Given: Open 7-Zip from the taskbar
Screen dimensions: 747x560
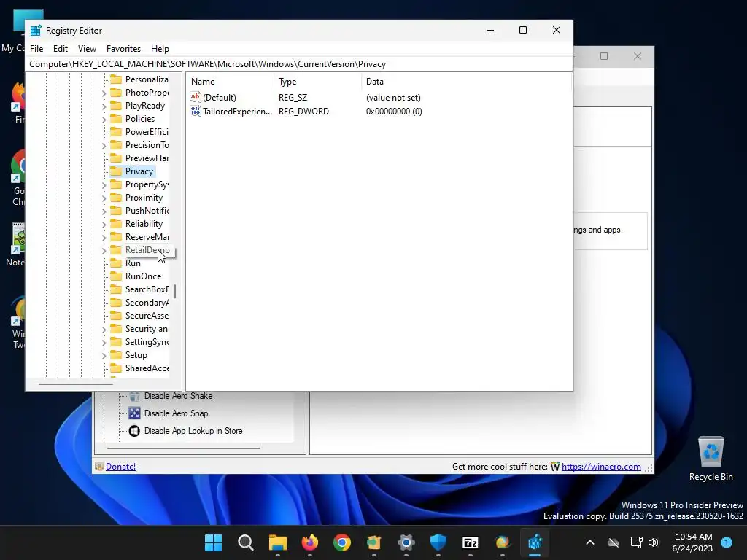Looking at the screenshot, I should [x=471, y=542].
